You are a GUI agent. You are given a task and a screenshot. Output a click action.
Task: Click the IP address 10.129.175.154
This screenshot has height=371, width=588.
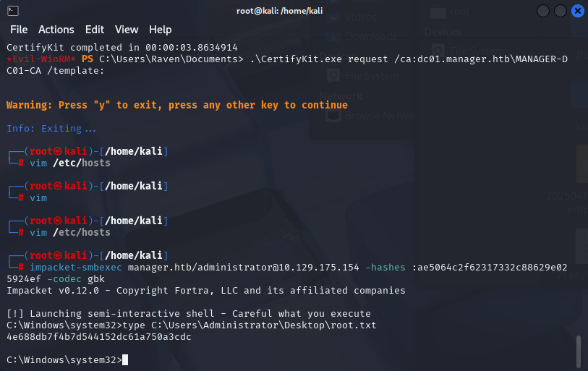pyautogui.click(x=319, y=268)
